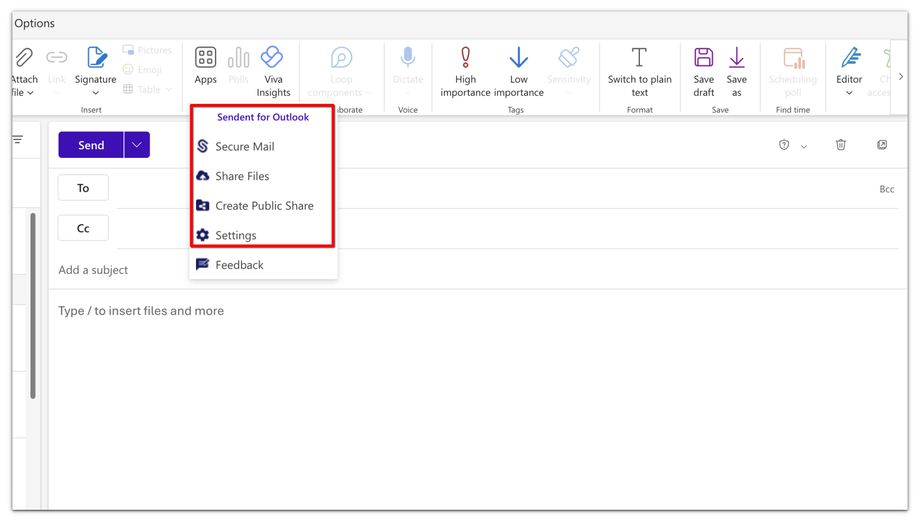Image resolution: width=920 pixels, height=523 pixels.
Task: Open the Attach file option
Action: tap(23, 72)
